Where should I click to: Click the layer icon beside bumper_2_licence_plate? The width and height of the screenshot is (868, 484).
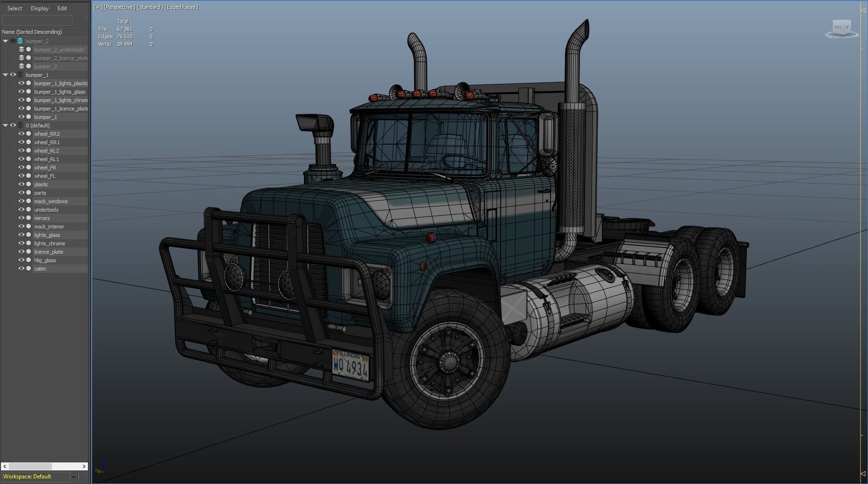pyautogui.click(x=22, y=58)
